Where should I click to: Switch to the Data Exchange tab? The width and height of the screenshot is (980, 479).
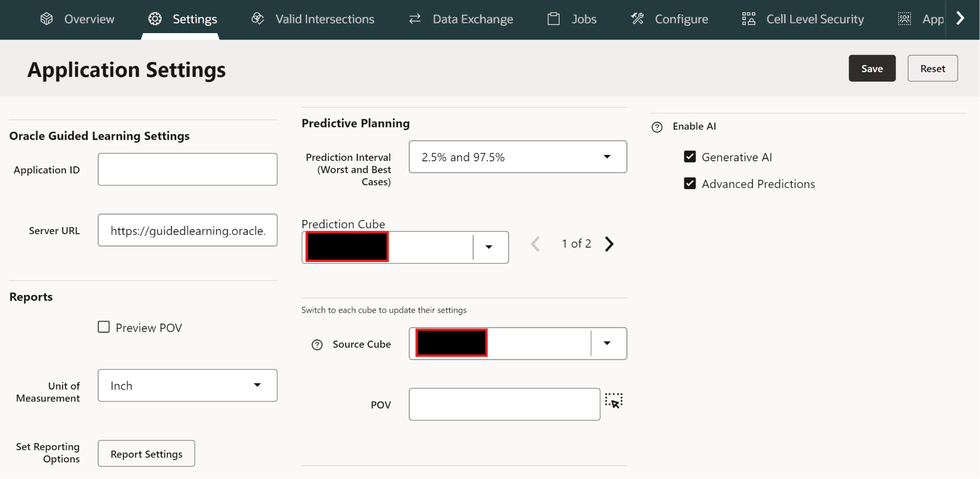tap(461, 19)
